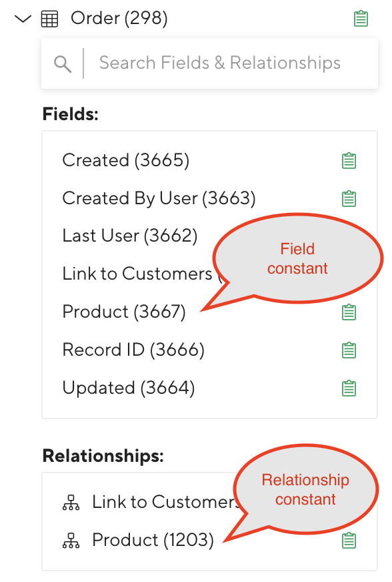Select the Link to Customers field entry

(x=137, y=274)
